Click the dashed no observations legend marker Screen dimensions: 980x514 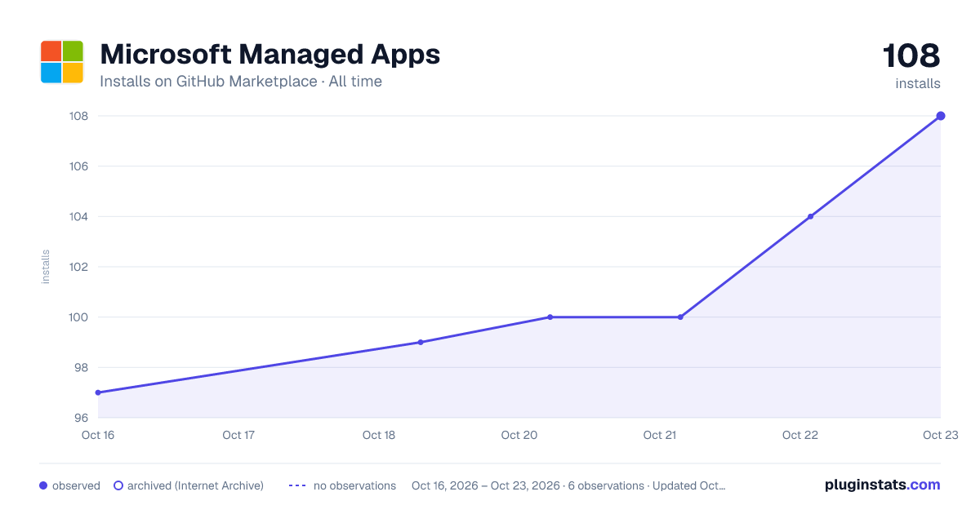(x=297, y=485)
